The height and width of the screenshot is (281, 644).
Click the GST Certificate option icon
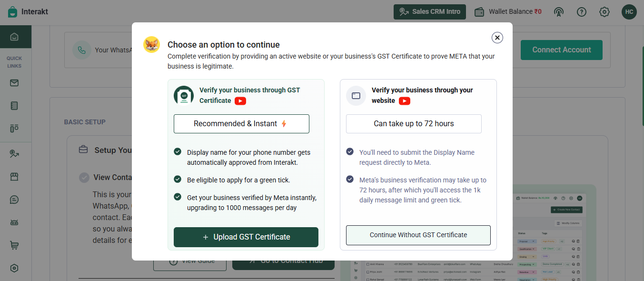point(184,95)
